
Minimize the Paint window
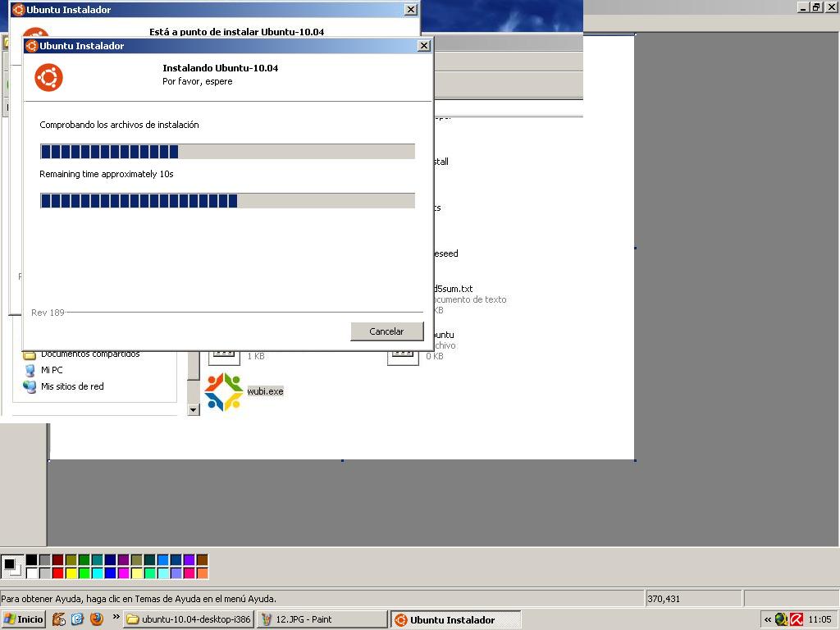pyautogui.click(x=804, y=7)
